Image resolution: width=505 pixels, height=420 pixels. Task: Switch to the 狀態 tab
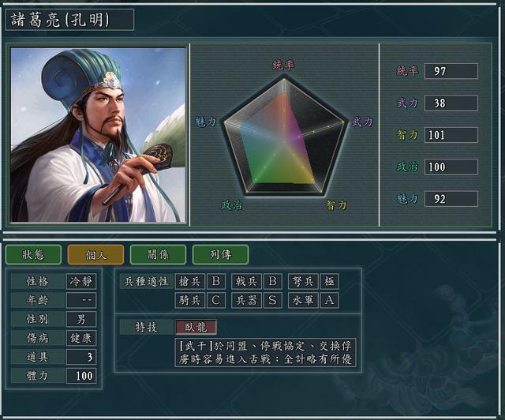coord(33,255)
